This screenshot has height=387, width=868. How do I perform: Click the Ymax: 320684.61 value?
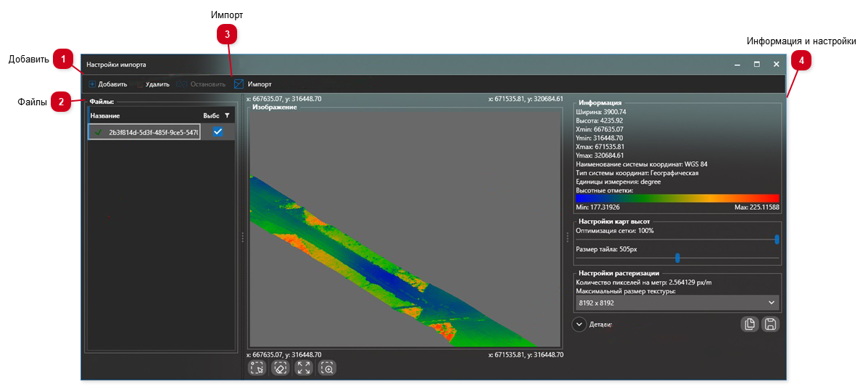point(600,155)
